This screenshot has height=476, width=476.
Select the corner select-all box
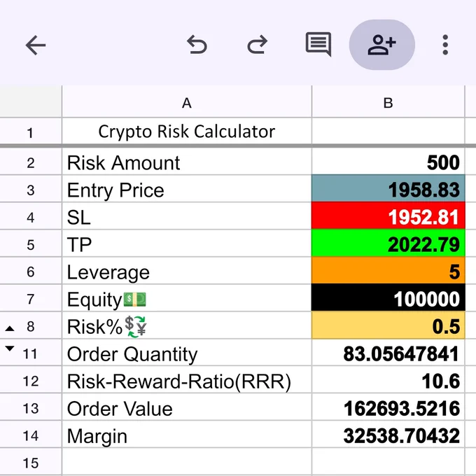pos(31,101)
